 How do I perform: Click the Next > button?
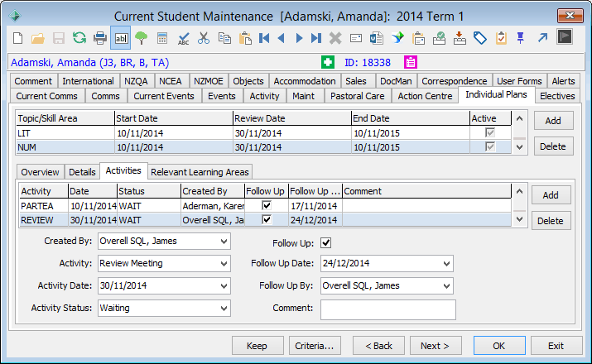click(x=436, y=346)
